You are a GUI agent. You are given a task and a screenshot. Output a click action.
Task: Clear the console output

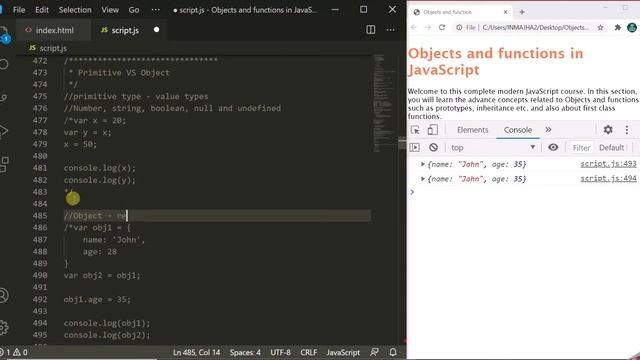433,147
